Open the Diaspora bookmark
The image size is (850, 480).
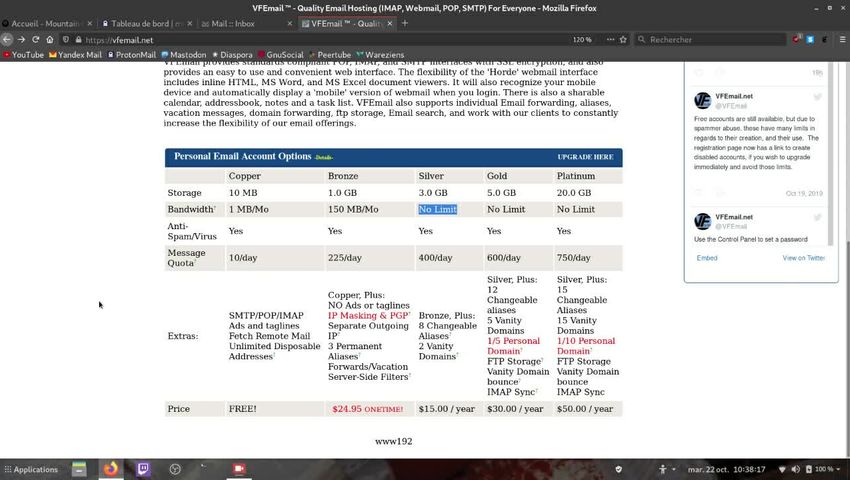[232, 55]
